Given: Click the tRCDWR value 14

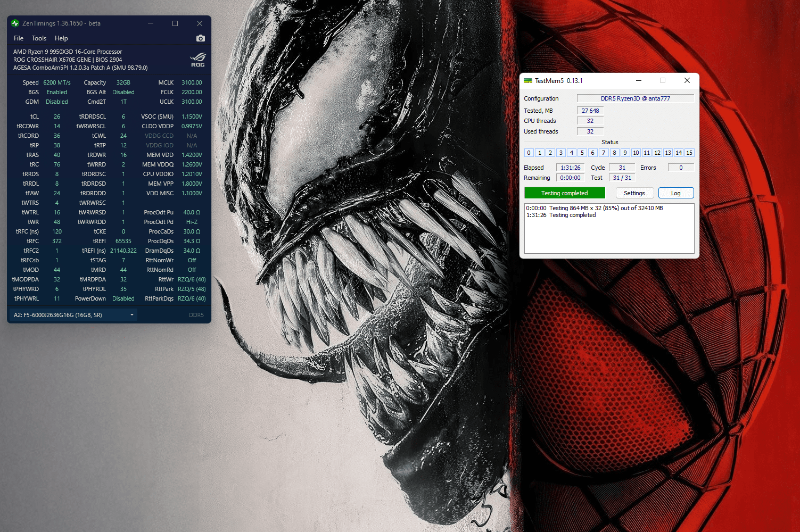Looking at the screenshot, I should [x=57, y=126].
